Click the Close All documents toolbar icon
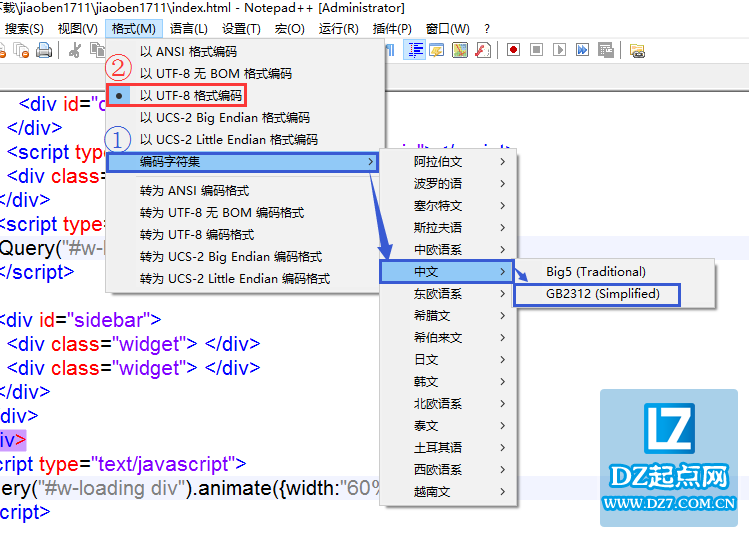 (21, 50)
